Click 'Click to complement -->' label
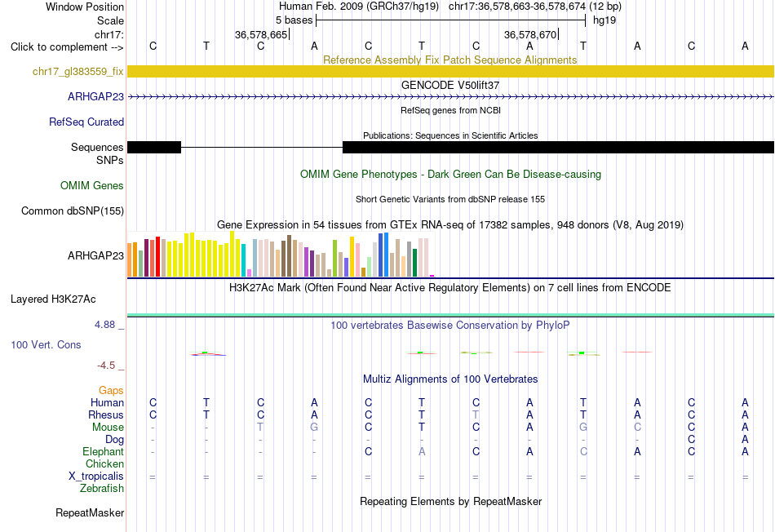This screenshot has height=532, width=775. [x=67, y=47]
